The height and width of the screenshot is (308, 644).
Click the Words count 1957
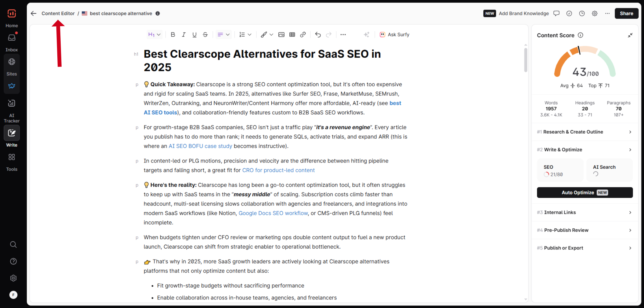551,109
